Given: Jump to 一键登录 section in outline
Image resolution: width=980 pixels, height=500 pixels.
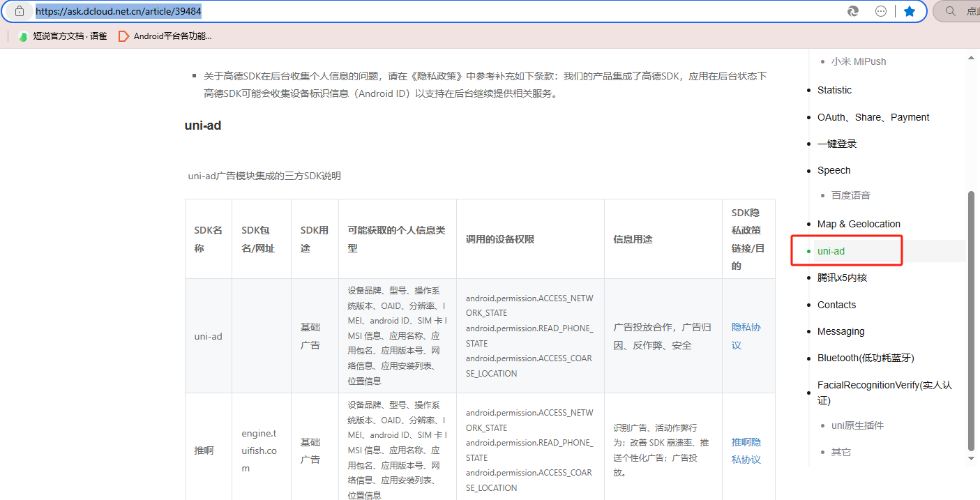Looking at the screenshot, I should (837, 144).
